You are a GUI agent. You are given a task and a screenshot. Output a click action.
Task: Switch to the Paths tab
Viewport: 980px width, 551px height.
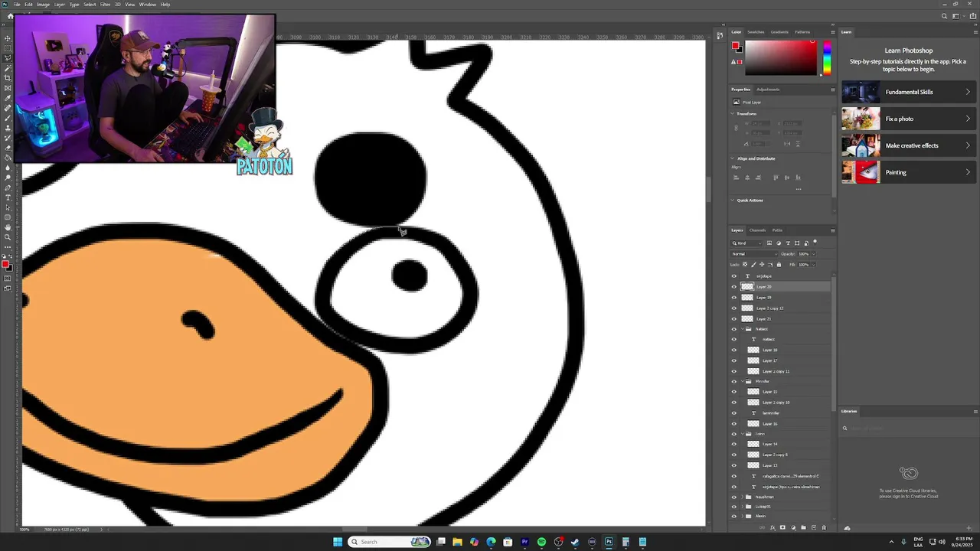[x=777, y=230]
